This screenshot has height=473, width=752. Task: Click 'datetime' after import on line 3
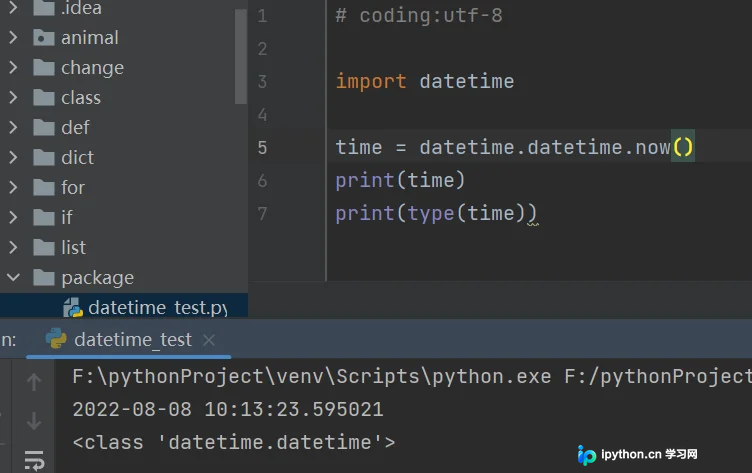[467, 81]
